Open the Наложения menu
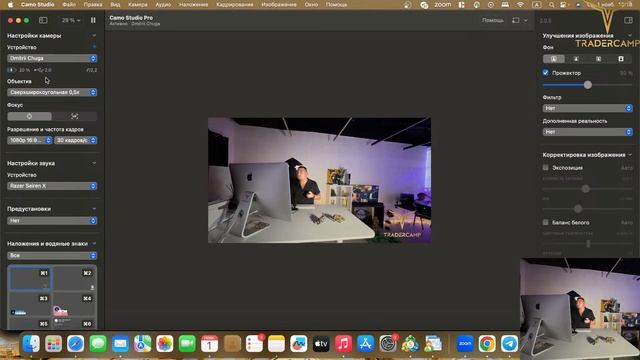 pos(193,4)
